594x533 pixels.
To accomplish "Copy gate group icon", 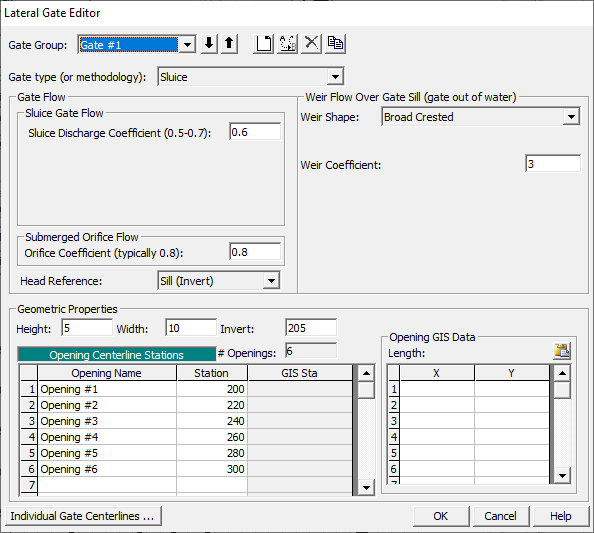I will [x=335, y=44].
